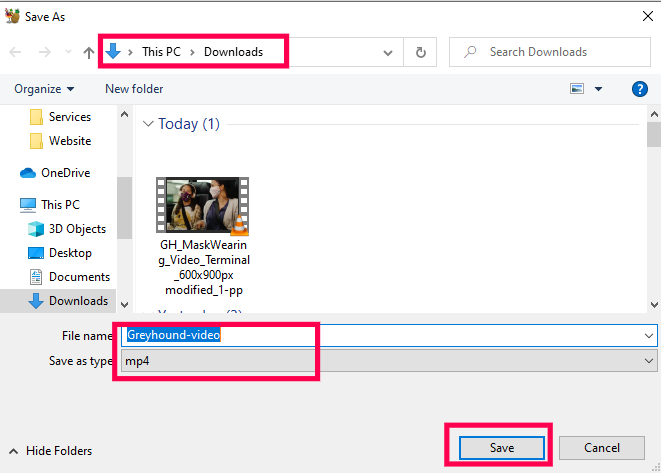The height and width of the screenshot is (473, 661).
Task: Change your view icon button
Action: [x=577, y=89]
